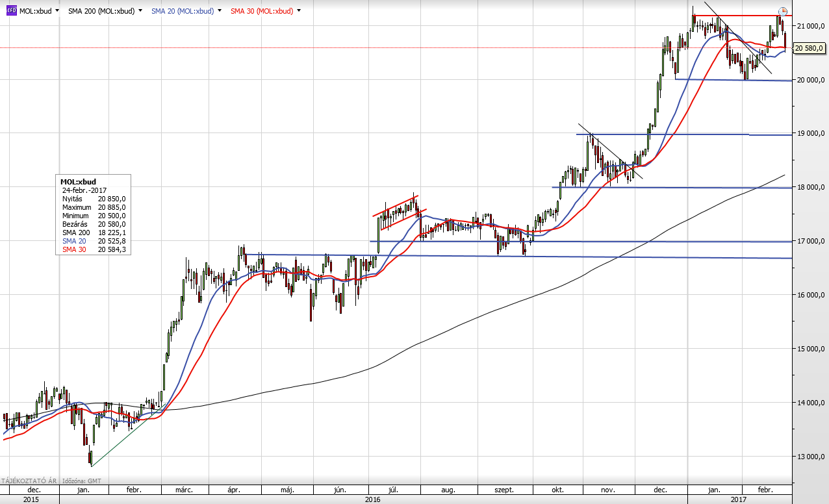Click the Minimum 20 500,0 row
The image size is (829, 504).
[94, 216]
